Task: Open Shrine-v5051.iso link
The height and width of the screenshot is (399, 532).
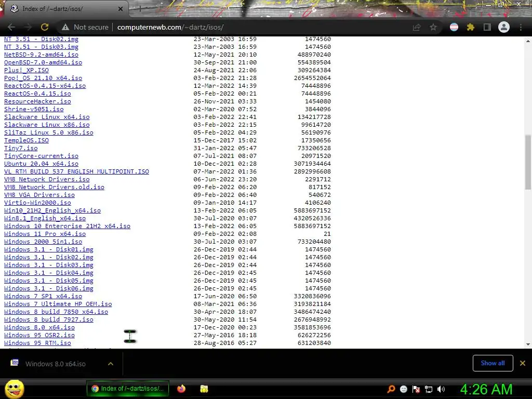Action: 34,109
